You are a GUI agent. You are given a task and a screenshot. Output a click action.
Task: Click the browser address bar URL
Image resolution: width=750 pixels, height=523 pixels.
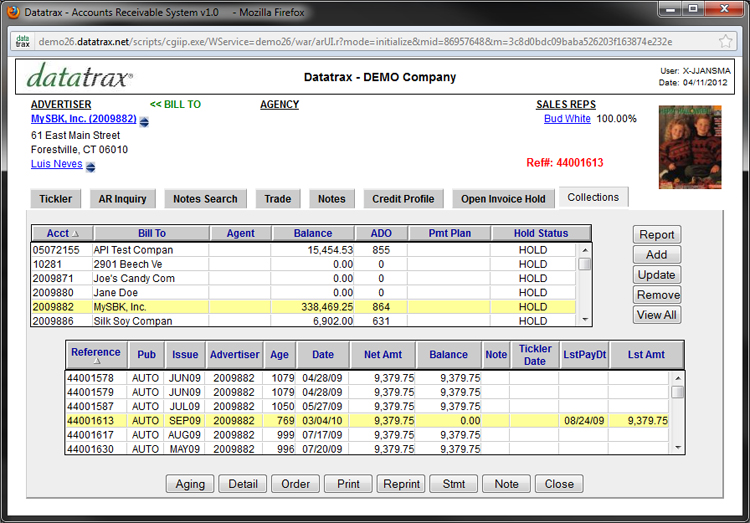[x=355, y=42]
